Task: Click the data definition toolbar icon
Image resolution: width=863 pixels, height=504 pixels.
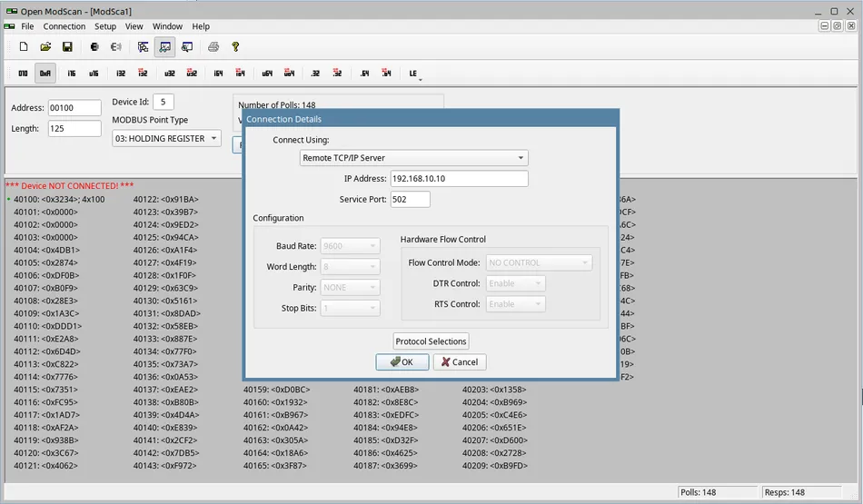Action: pos(144,47)
